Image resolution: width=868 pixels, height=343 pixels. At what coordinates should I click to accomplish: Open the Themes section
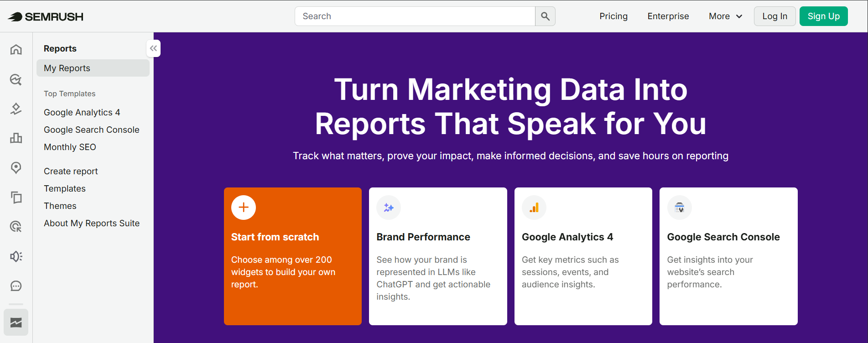[60, 206]
